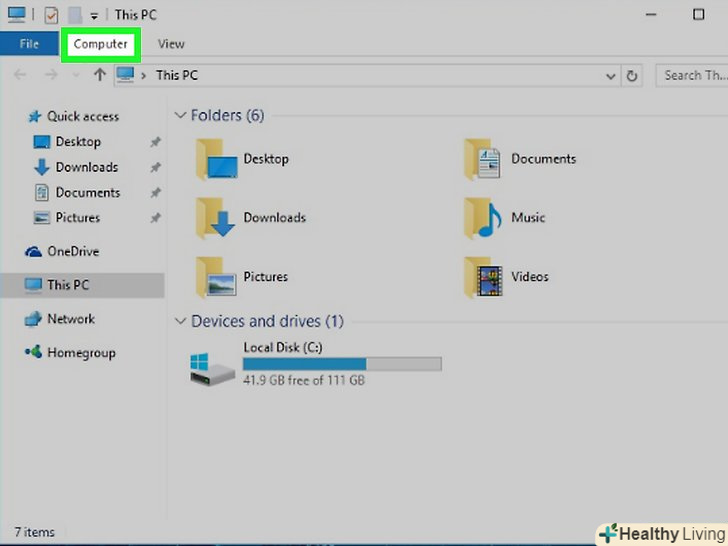Viewport: 728px width, 546px height.
Task: Refresh the This PC view
Action: pyautogui.click(x=631, y=76)
